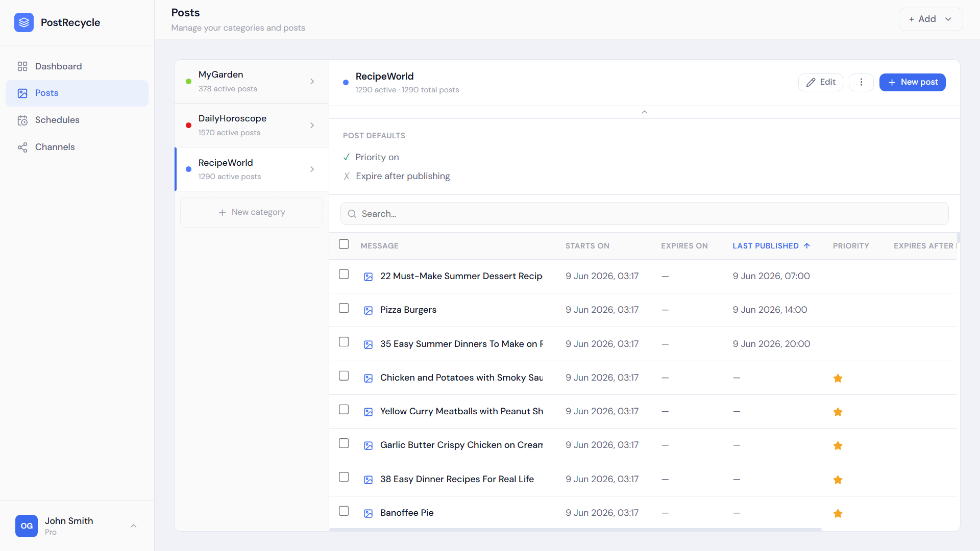
Task: Click priority star for Chicken and Potatoes
Action: click(x=838, y=378)
